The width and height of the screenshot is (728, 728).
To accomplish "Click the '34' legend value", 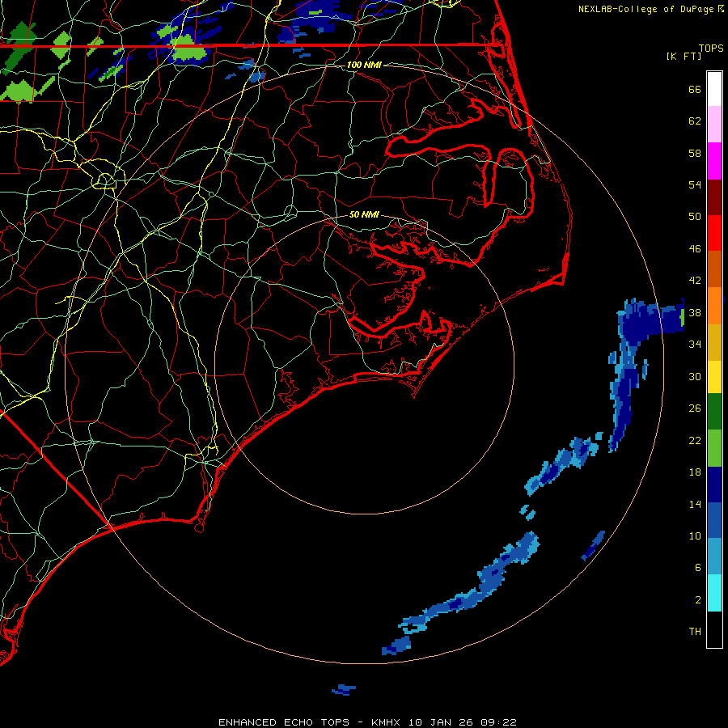I will click(695, 345).
